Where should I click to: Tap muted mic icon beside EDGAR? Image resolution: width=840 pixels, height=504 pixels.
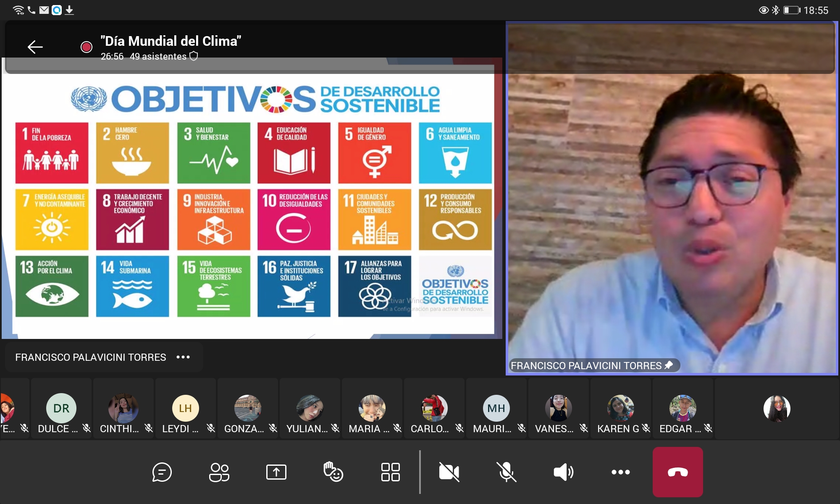708,428
